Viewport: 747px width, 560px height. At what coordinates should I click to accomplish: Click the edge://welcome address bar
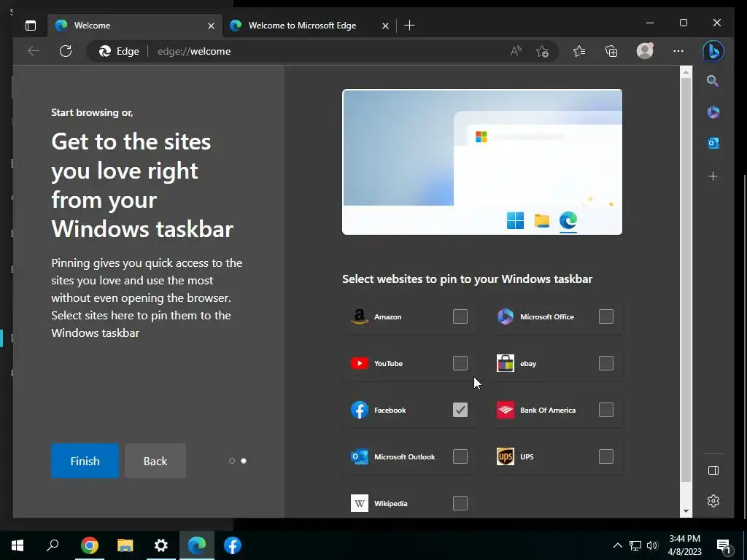pyautogui.click(x=324, y=51)
